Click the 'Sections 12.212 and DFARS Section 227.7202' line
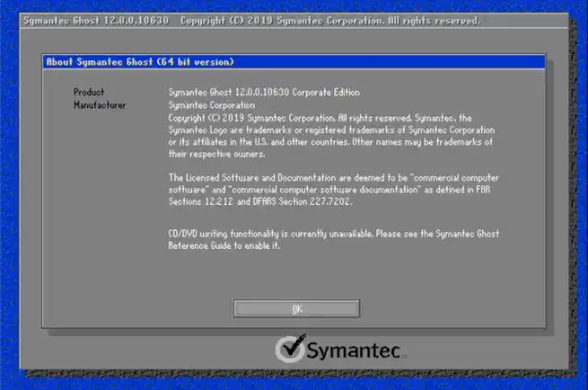Screen dimensions: 588x390 coord(261,202)
